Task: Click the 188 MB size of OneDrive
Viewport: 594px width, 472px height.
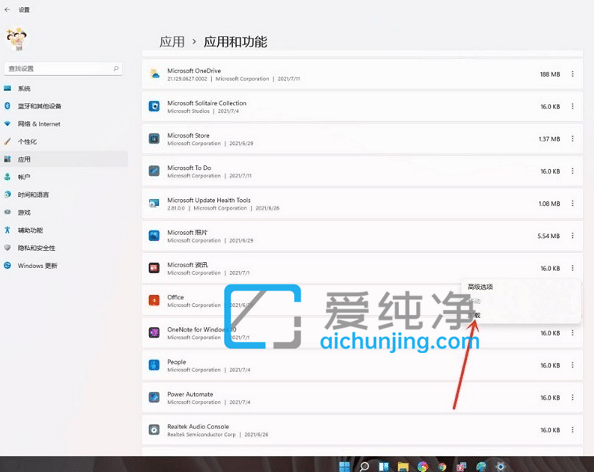Action: [550, 74]
